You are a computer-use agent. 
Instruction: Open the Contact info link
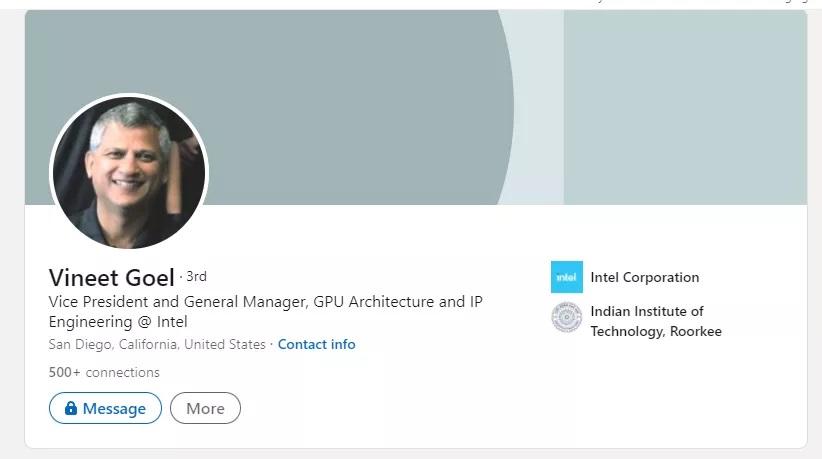[x=316, y=344]
